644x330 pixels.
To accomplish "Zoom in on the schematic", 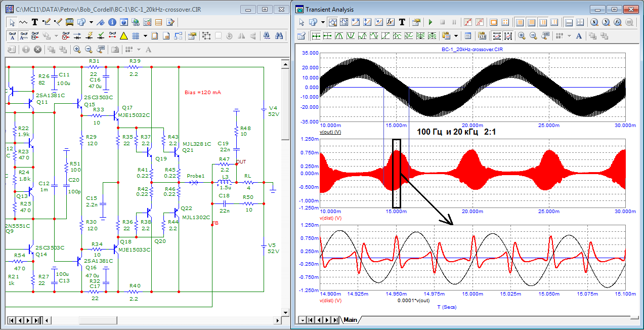I will pos(77,50).
